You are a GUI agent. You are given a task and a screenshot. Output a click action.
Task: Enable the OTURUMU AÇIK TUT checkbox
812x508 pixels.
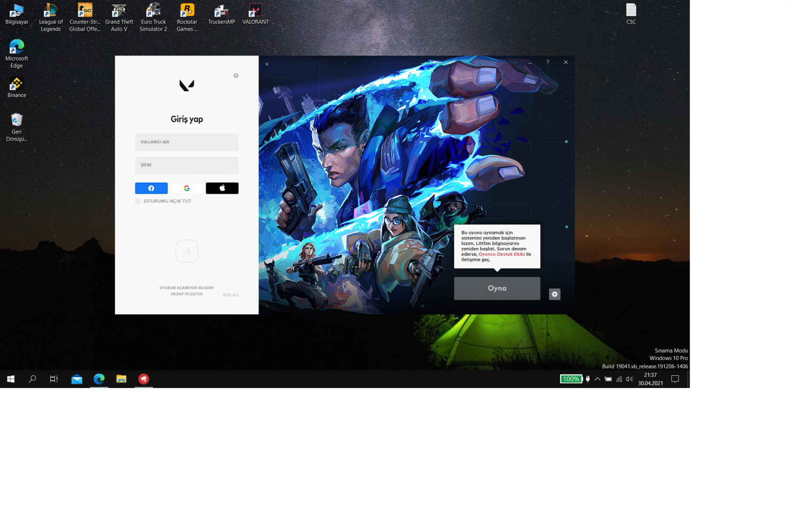138,201
